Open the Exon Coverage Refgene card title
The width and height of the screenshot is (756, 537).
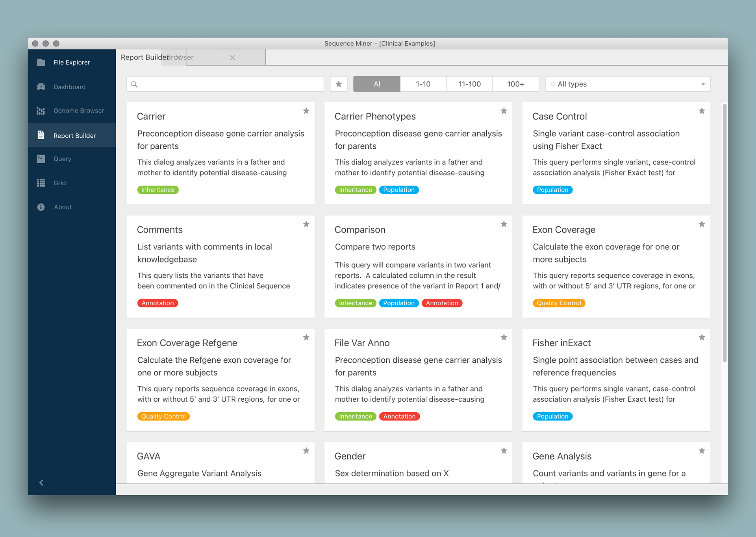(187, 343)
